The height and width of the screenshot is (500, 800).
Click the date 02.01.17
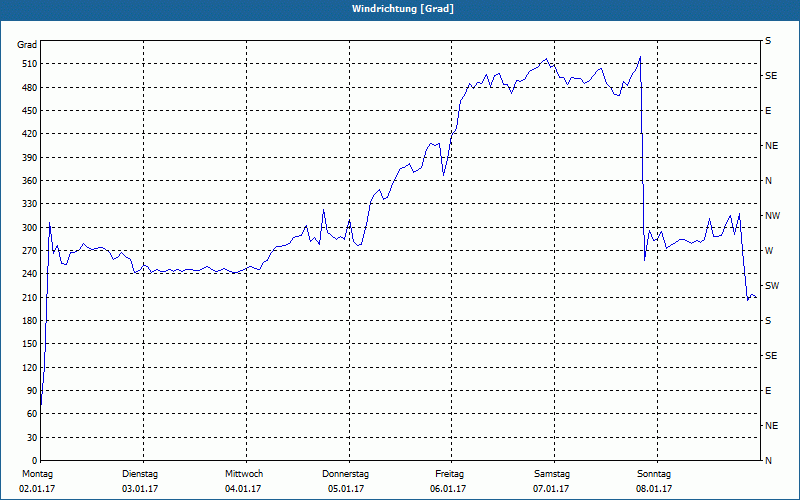pyautogui.click(x=37, y=489)
